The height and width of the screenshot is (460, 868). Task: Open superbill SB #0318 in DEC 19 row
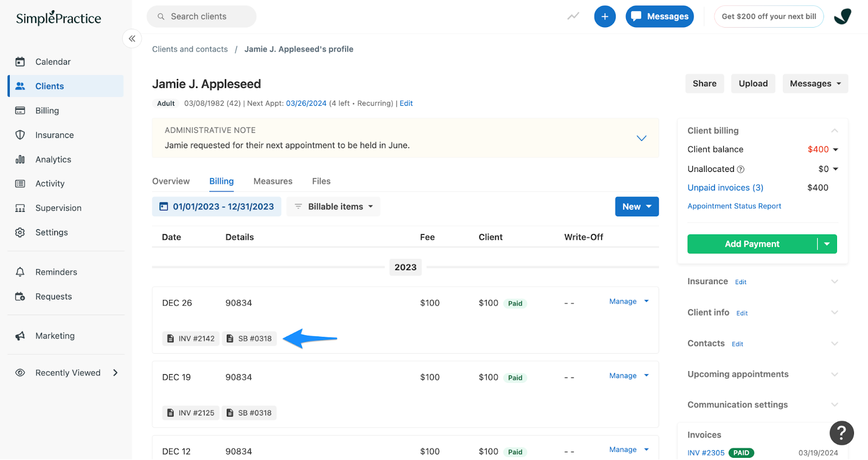coord(250,413)
